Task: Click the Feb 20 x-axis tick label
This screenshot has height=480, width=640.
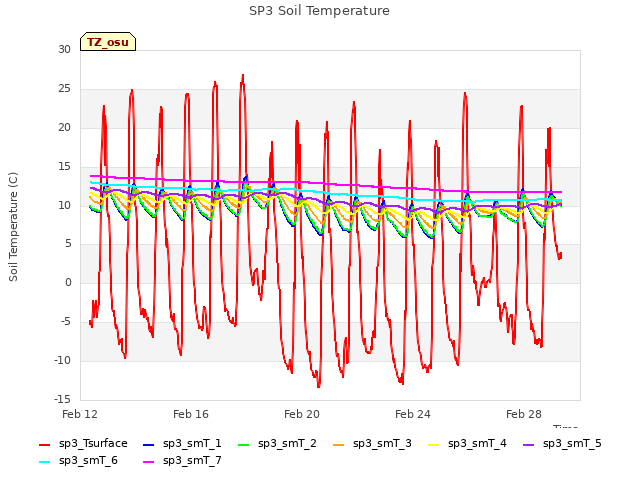Action: pyautogui.click(x=302, y=414)
